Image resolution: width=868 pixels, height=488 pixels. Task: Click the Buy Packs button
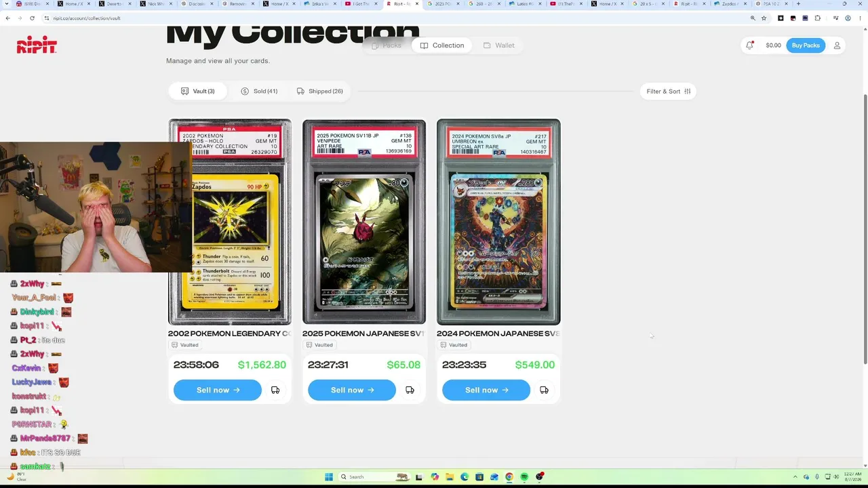point(806,45)
